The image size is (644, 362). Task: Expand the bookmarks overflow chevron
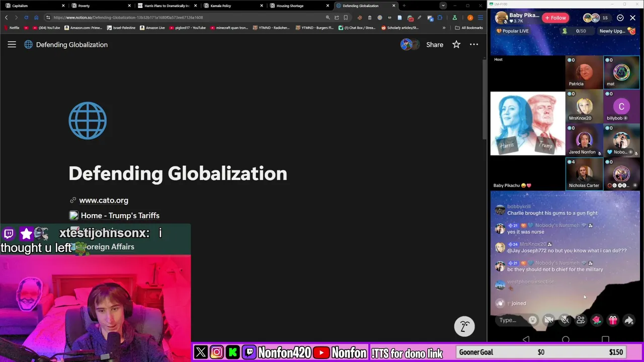click(x=444, y=28)
